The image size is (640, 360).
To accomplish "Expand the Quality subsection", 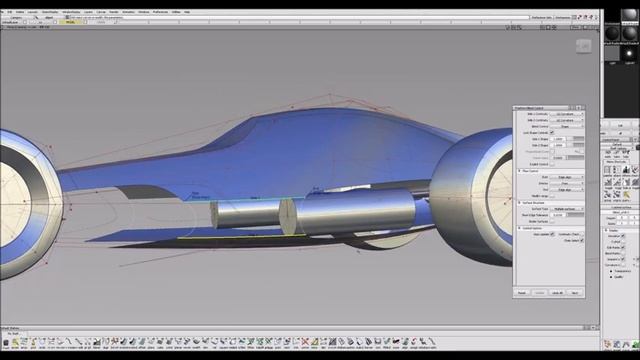I will [x=611, y=277].
